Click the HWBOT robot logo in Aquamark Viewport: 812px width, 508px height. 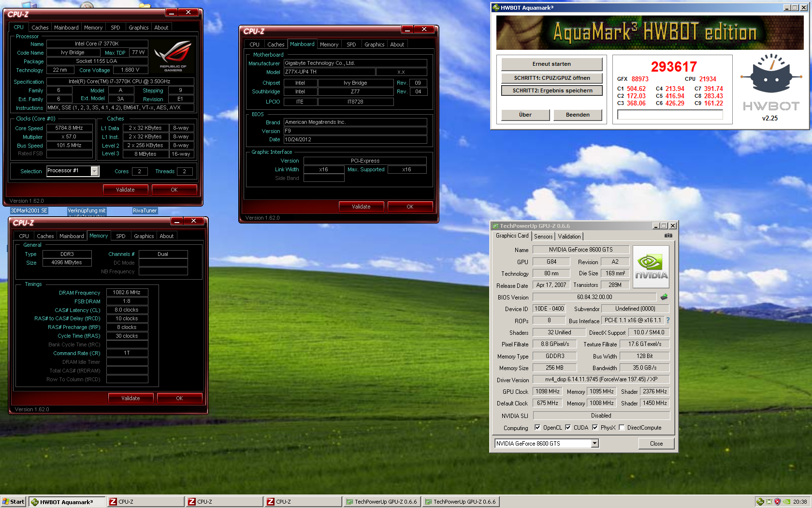771,74
